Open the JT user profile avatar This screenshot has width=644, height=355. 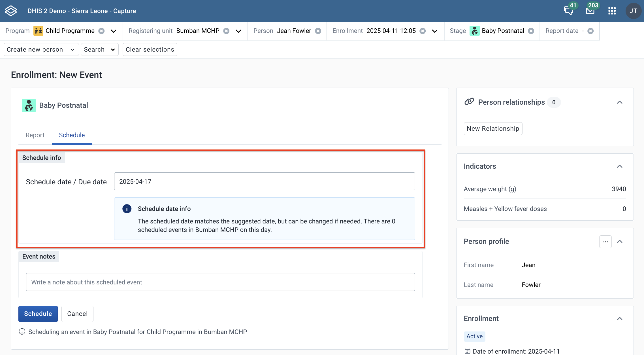pyautogui.click(x=633, y=11)
